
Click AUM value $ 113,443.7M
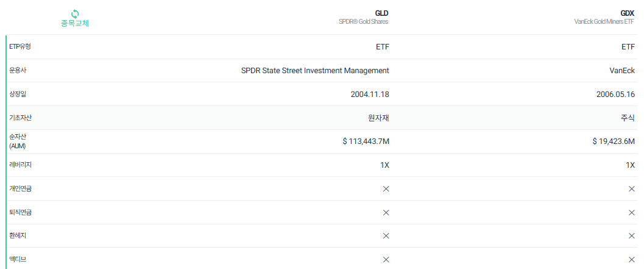pyautogui.click(x=366, y=142)
